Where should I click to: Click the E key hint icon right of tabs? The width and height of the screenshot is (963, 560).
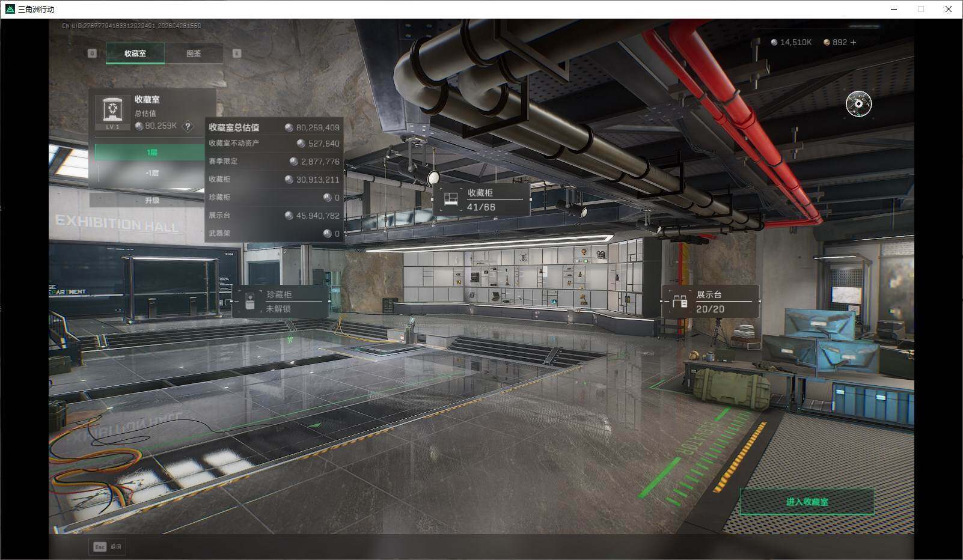tap(237, 53)
